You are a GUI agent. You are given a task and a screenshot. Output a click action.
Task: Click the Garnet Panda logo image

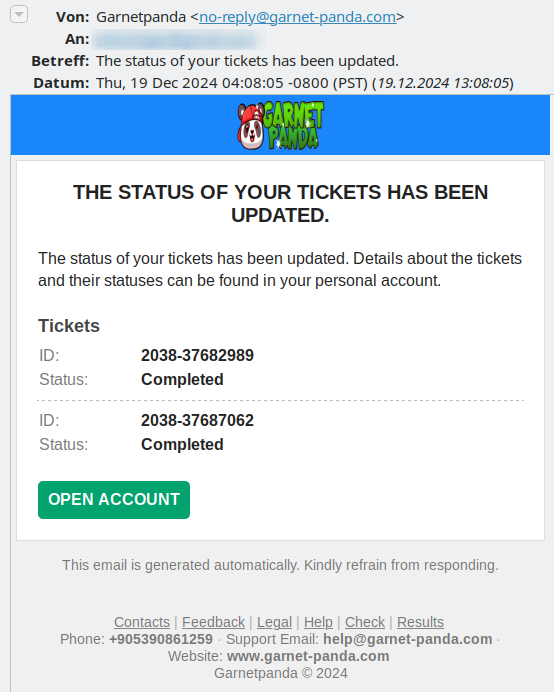click(x=281, y=125)
